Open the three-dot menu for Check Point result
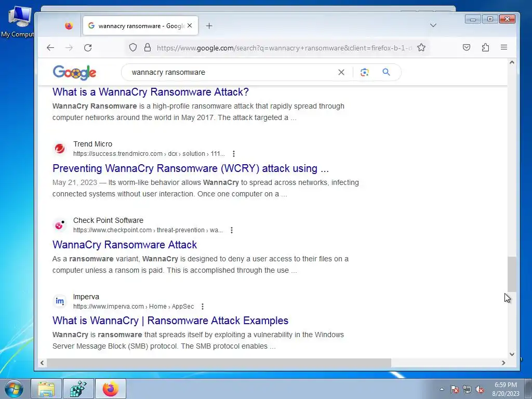The width and height of the screenshot is (532, 399). 231,230
